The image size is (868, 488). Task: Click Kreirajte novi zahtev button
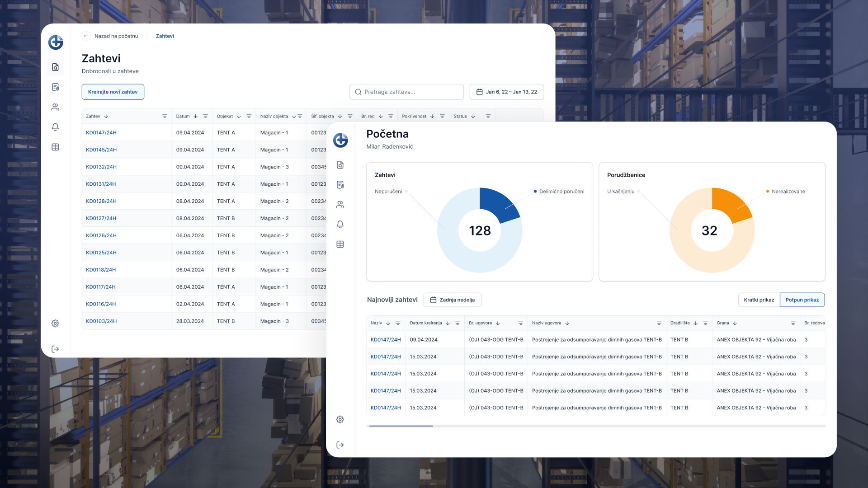(x=113, y=92)
